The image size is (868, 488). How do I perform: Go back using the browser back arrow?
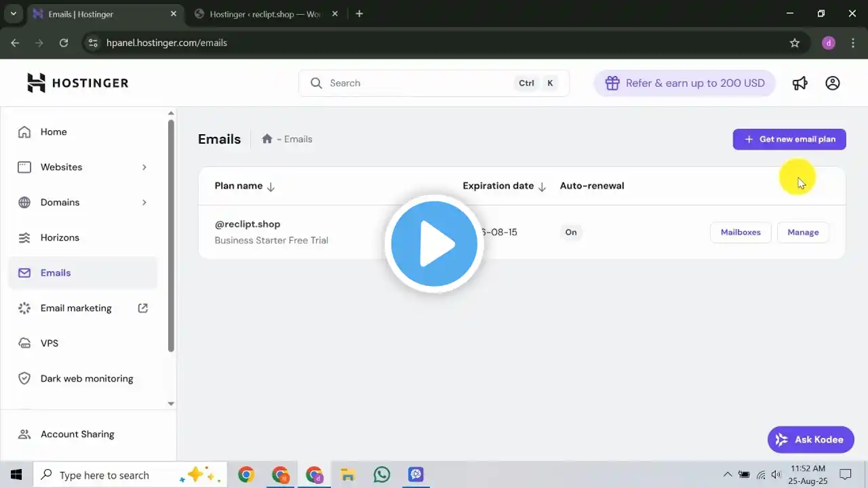[15, 43]
